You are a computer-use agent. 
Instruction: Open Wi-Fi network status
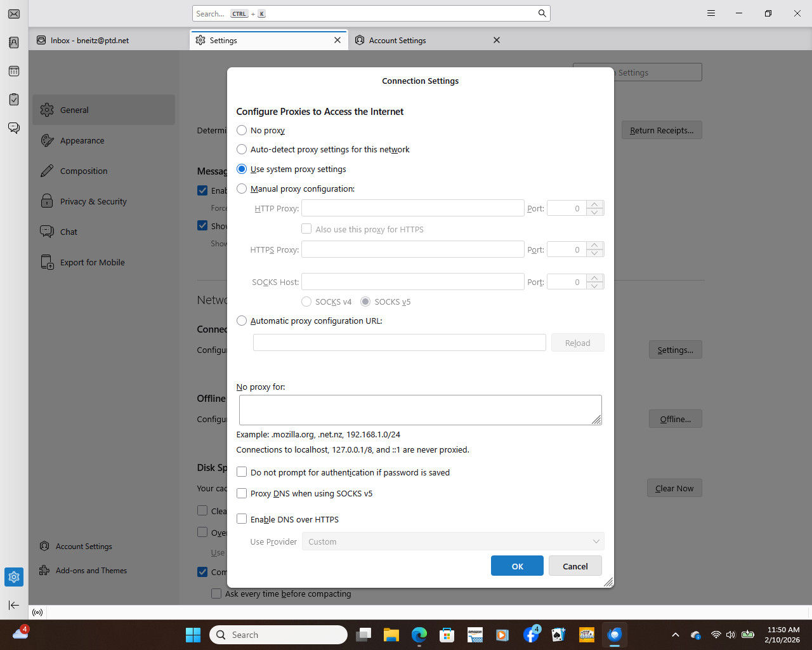(x=716, y=635)
